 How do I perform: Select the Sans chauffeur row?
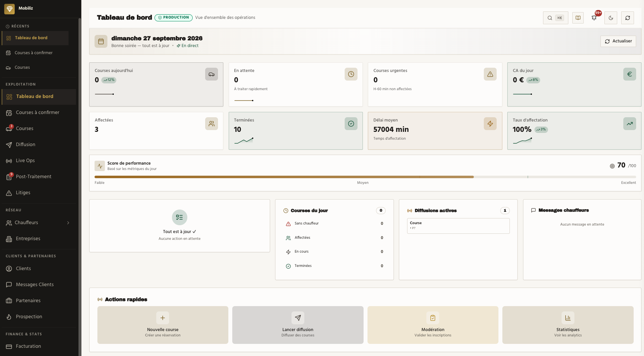[334, 224]
